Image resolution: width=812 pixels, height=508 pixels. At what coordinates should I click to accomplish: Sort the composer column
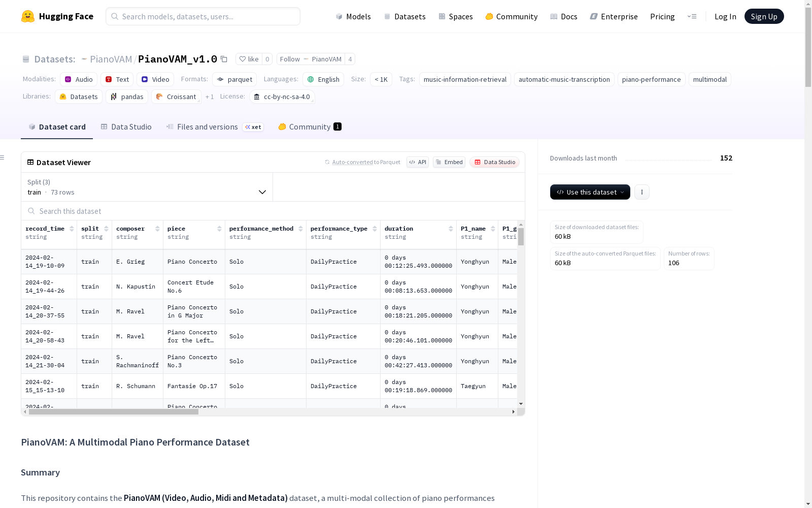pyautogui.click(x=158, y=229)
